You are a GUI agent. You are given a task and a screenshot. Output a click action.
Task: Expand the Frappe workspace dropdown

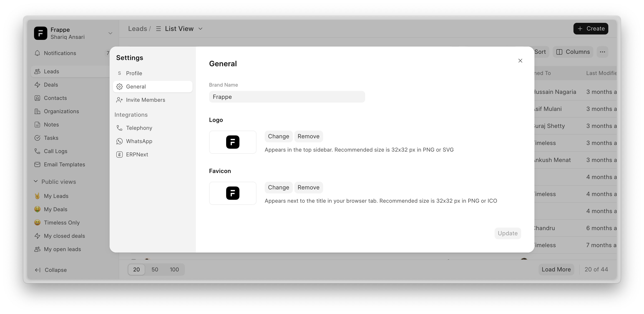tap(110, 33)
